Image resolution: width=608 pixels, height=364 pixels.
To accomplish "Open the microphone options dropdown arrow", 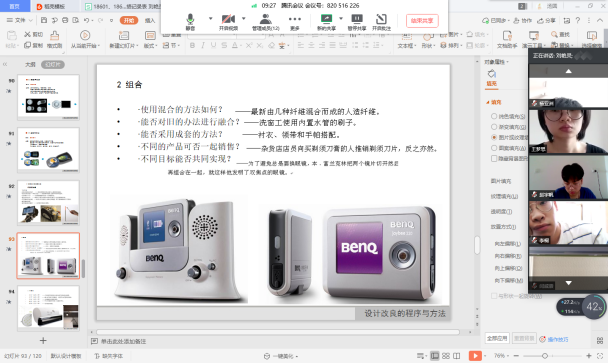I will [x=211, y=18].
